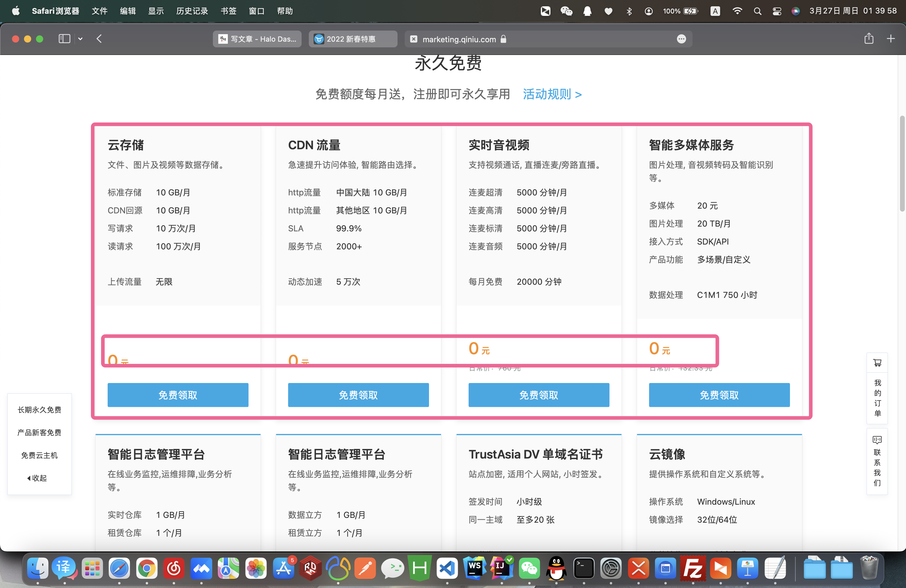Open Launchpad from the Dock
Image resolution: width=906 pixels, height=588 pixels.
[x=92, y=569]
